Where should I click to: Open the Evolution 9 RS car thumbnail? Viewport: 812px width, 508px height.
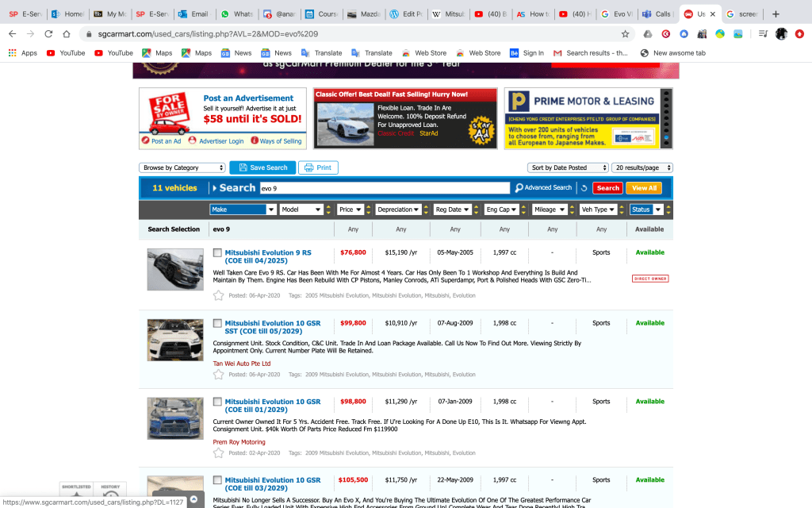click(175, 270)
